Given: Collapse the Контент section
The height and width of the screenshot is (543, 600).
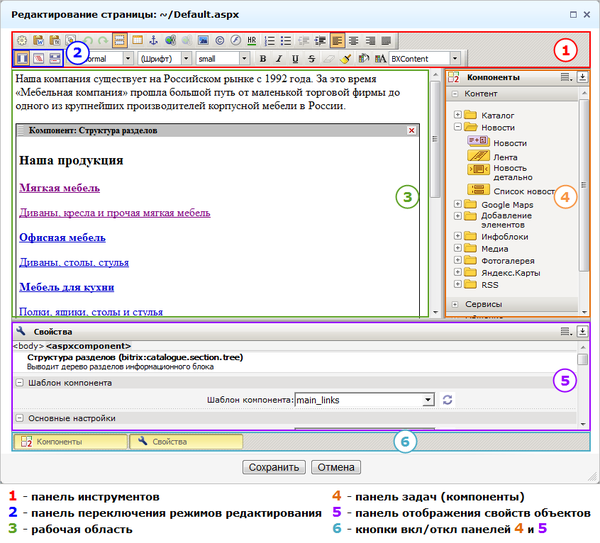Looking at the screenshot, I should (455, 94).
